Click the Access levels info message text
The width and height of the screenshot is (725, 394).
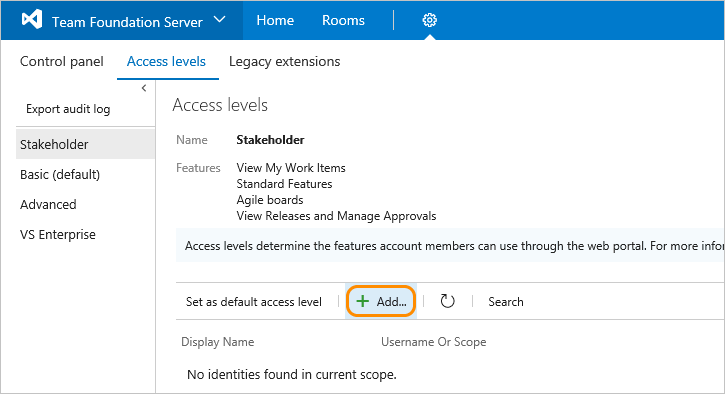pos(455,246)
